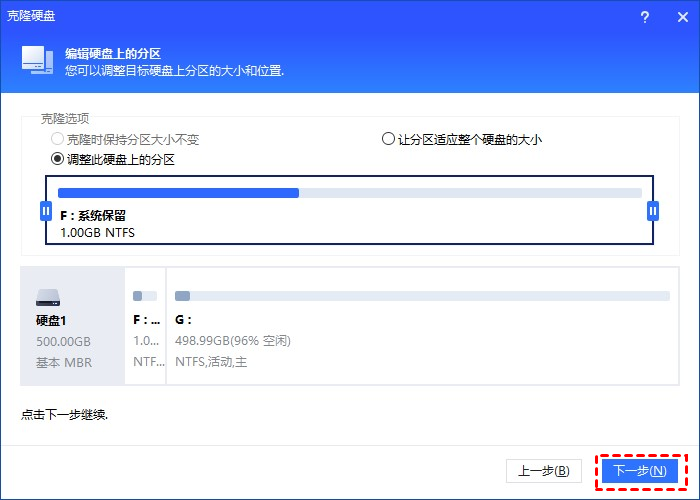Click the 1.00GB NTFS size label
700x500 pixels.
(x=97, y=232)
